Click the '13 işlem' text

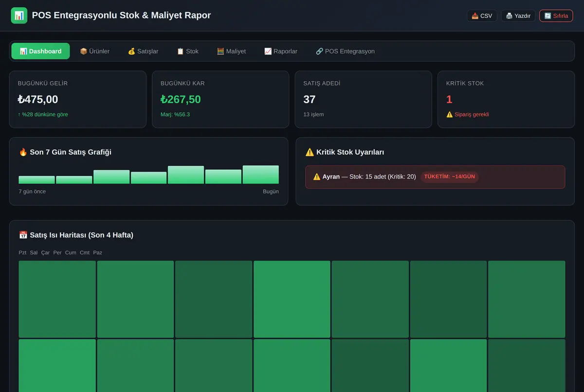[x=313, y=114]
